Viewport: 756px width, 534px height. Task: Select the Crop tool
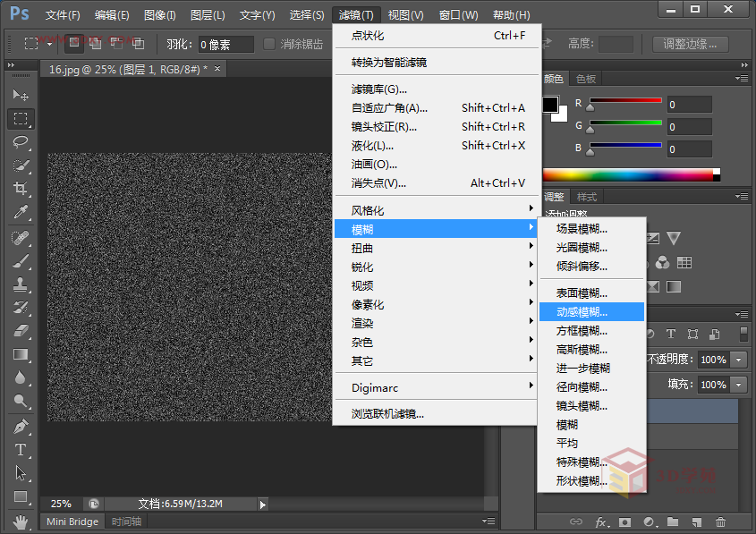pos(21,189)
